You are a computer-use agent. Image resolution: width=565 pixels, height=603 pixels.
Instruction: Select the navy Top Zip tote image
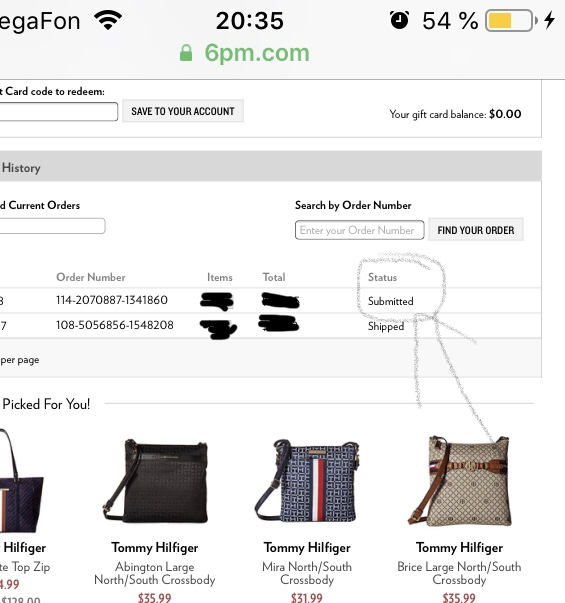click(21, 481)
